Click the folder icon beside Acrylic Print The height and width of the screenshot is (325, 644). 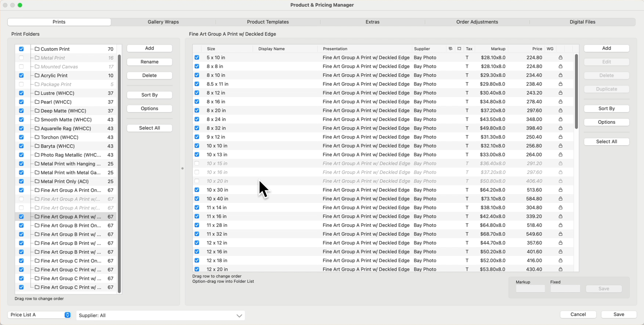(37, 75)
